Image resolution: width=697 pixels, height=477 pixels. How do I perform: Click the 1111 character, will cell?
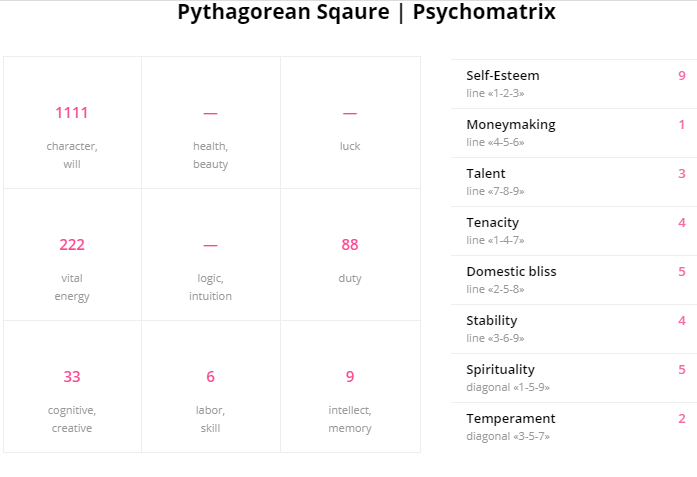[72, 122]
